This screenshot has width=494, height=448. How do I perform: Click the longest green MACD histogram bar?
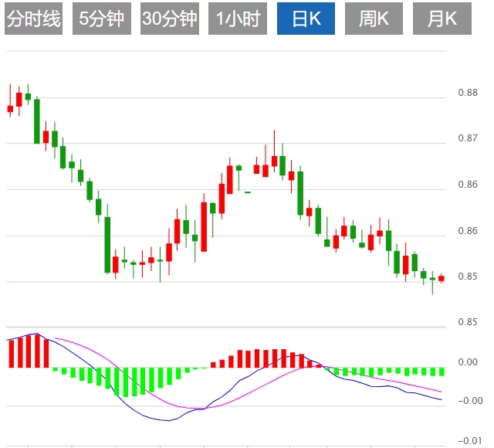point(126,382)
